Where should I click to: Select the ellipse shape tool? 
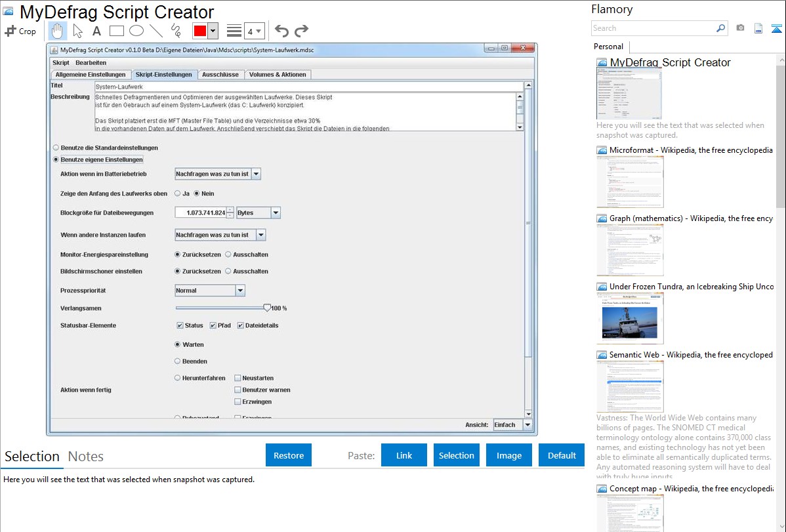pos(136,31)
